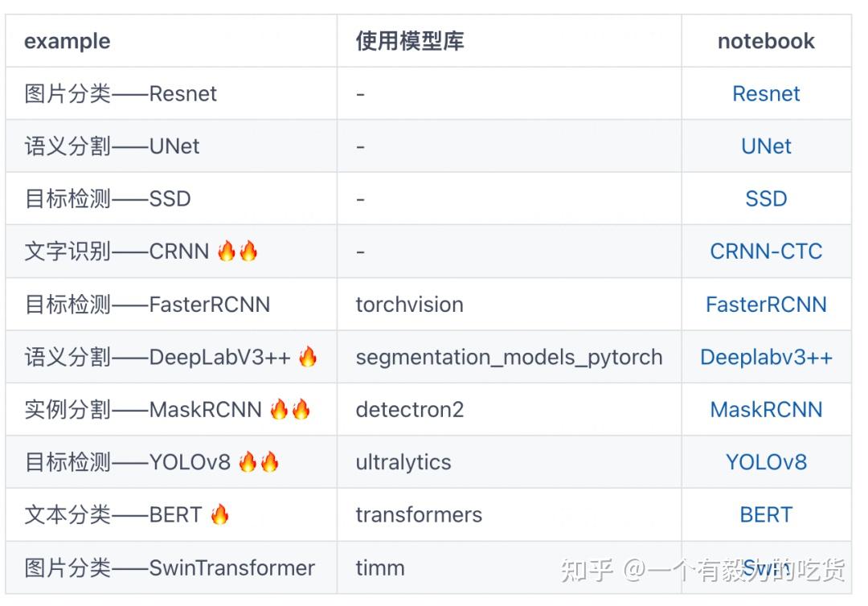This screenshot has height=606, width=868.
Task: Click the fire icons next to MaskRCNN
Action: coord(290,409)
